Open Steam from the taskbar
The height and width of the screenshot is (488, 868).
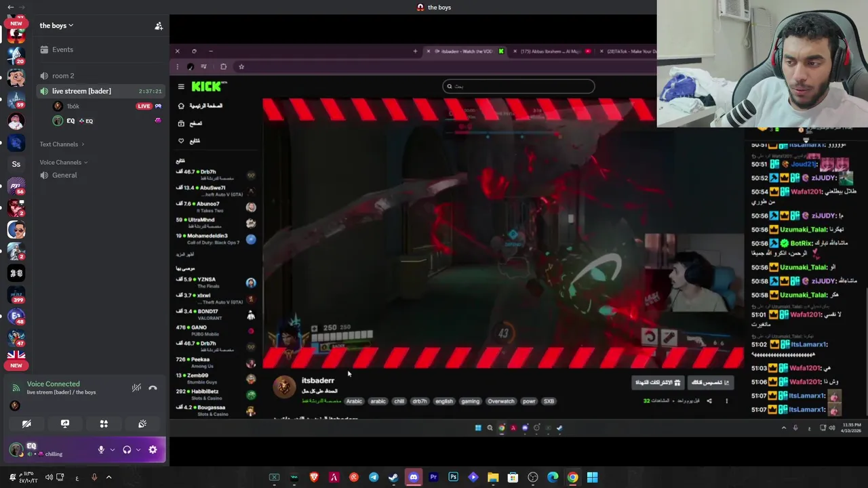click(x=393, y=477)
